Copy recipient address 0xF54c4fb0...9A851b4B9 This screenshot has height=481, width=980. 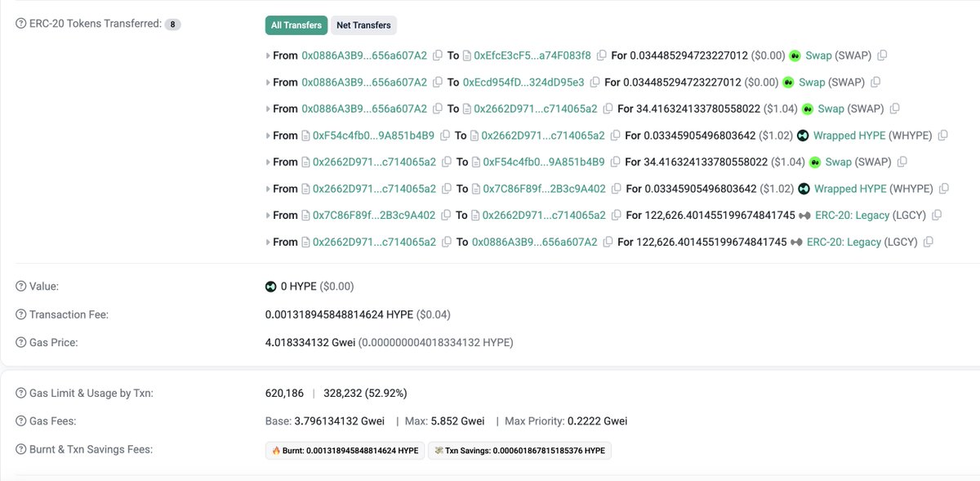[615, 163]
